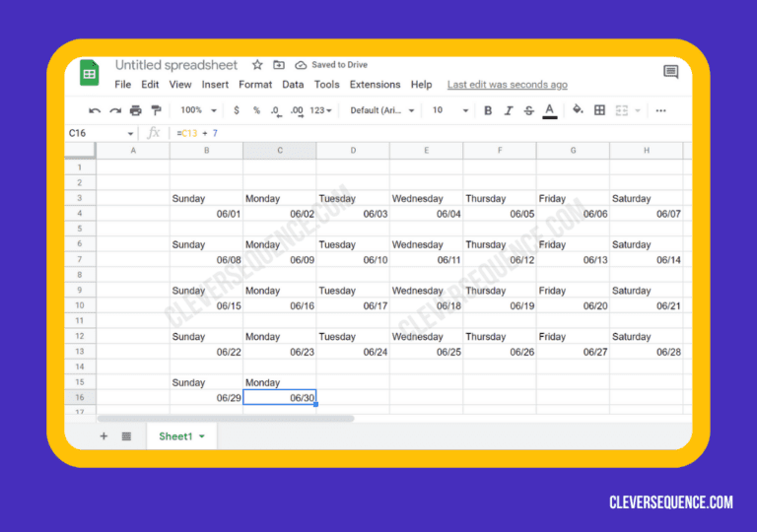Open the All Sheets list icon
The height and width of the screenshot is (532, 757).
tap(126, 436)
